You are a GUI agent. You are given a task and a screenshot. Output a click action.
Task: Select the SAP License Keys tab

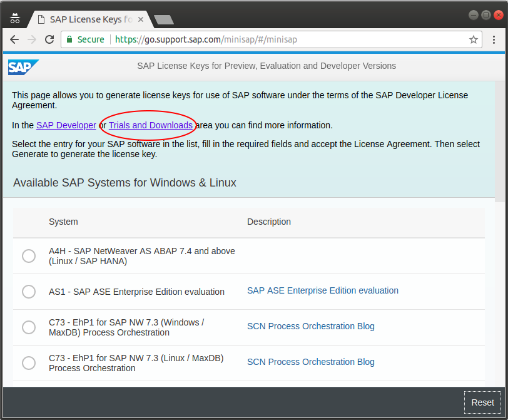coord(90,19)
